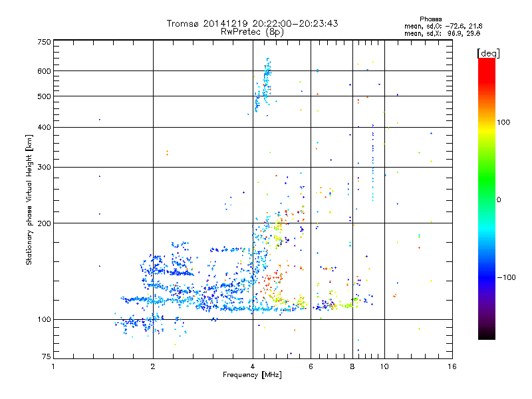Click the x-axis '8' tick label
The height and width of the screenshot is (399, 532).
[352, 366]
